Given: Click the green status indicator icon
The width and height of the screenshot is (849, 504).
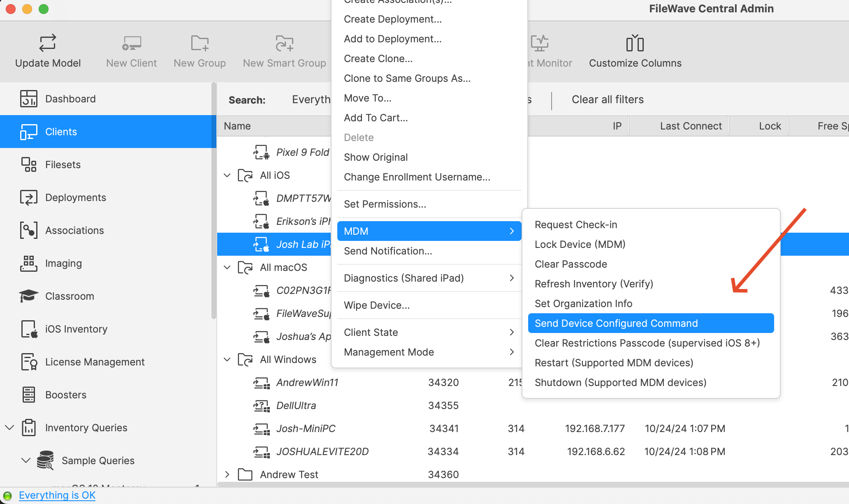Looking at the screenshot, I should (x=7, y=496).
